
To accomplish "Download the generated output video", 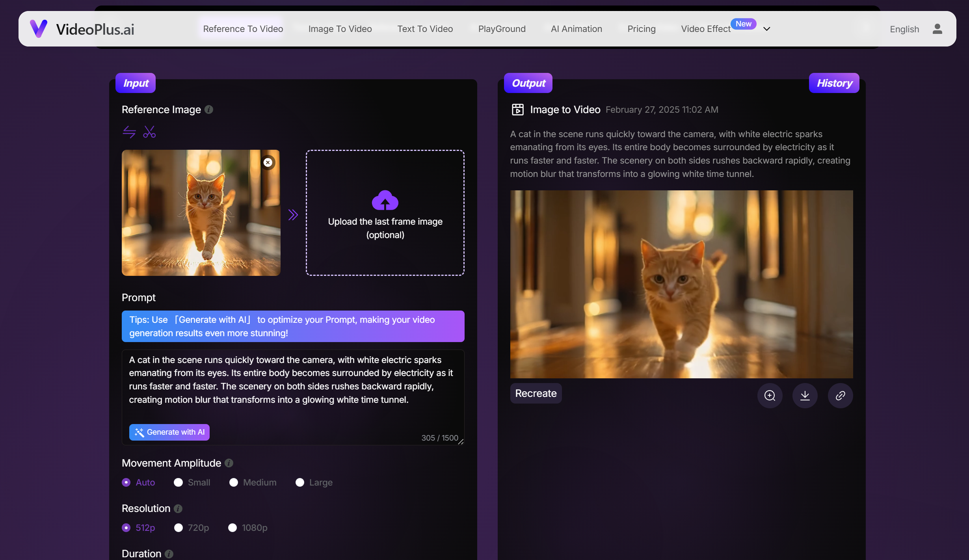I will pos(805,395).
